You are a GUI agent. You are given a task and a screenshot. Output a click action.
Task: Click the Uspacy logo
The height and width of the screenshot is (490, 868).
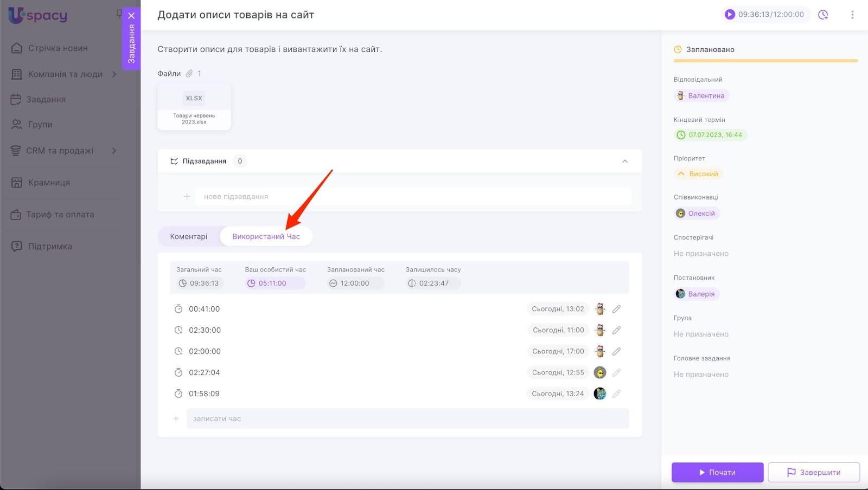point(38,15)
